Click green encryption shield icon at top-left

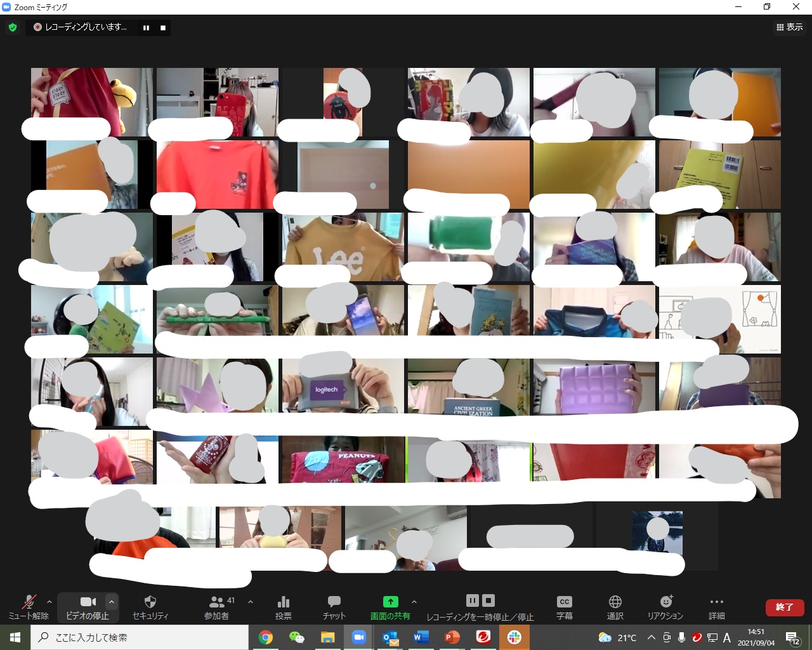click(13, 27)
